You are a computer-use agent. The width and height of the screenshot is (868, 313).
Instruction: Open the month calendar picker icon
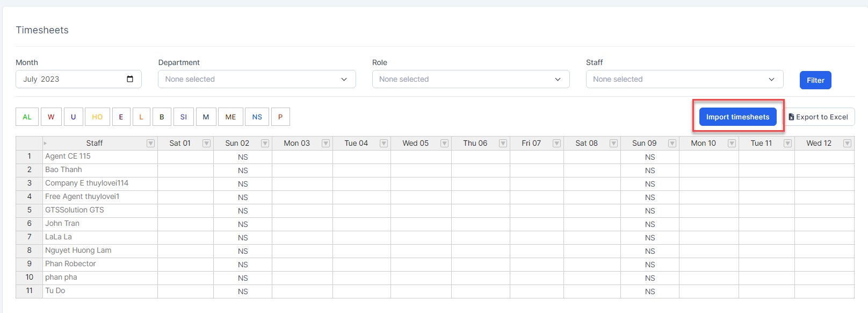(130, 79)
